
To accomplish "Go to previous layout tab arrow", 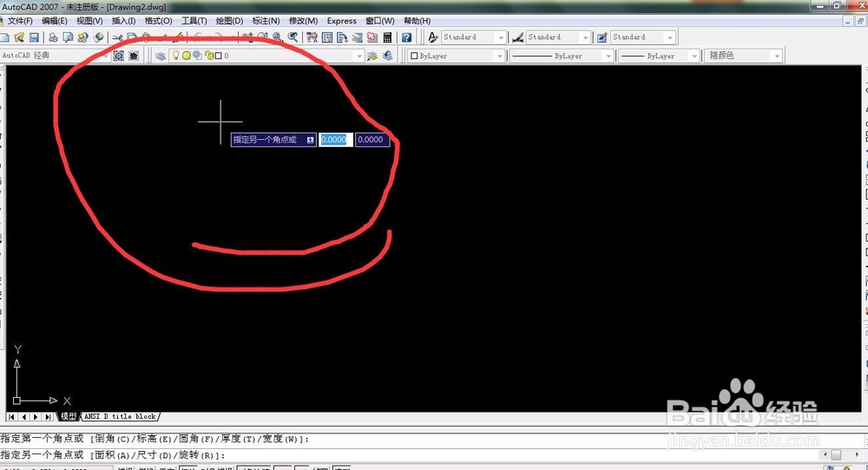I will [x=23, y=417].
